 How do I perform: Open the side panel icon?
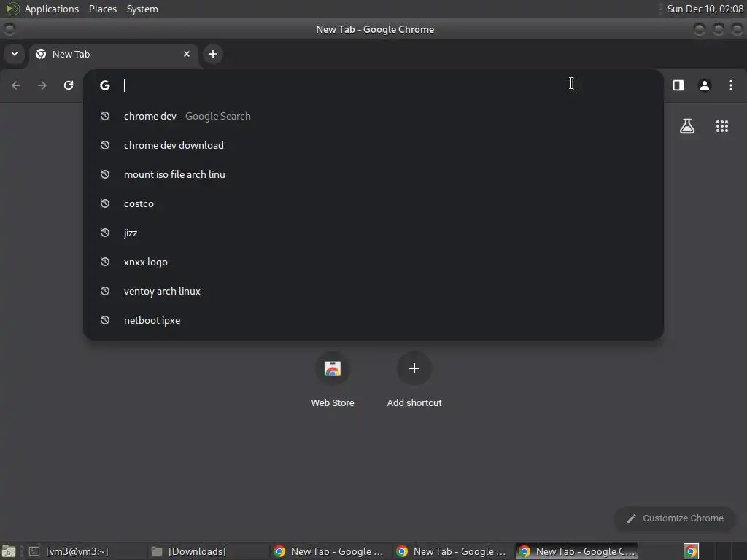[x=678, y=85]
